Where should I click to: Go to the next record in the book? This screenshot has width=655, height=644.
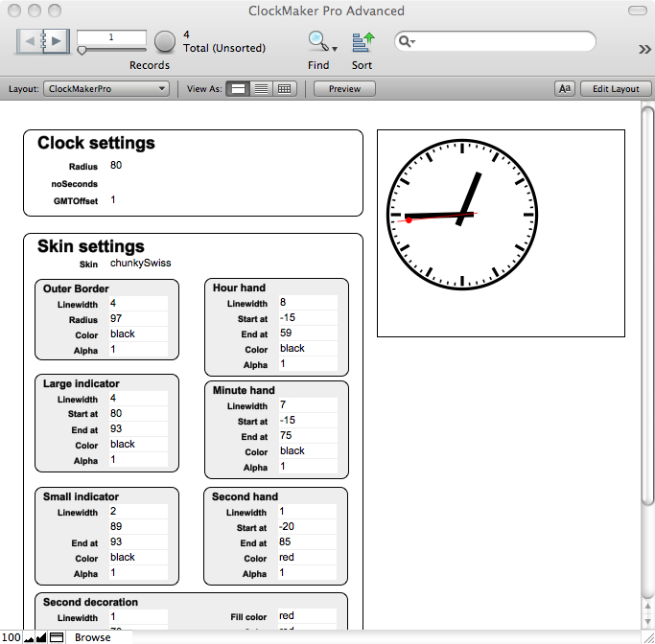pyautogui.click(x=57, y=41)
